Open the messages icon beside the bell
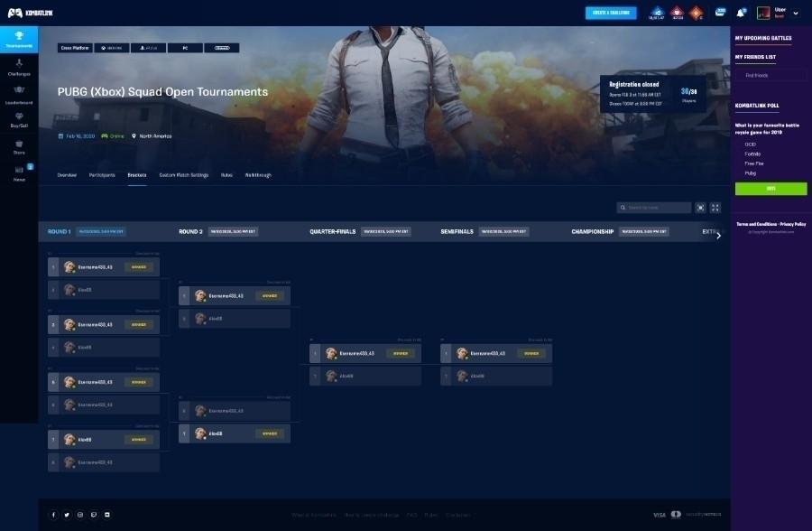Viewport: 812px width, 531px height. pyautogui.click(x=720, y=13)
